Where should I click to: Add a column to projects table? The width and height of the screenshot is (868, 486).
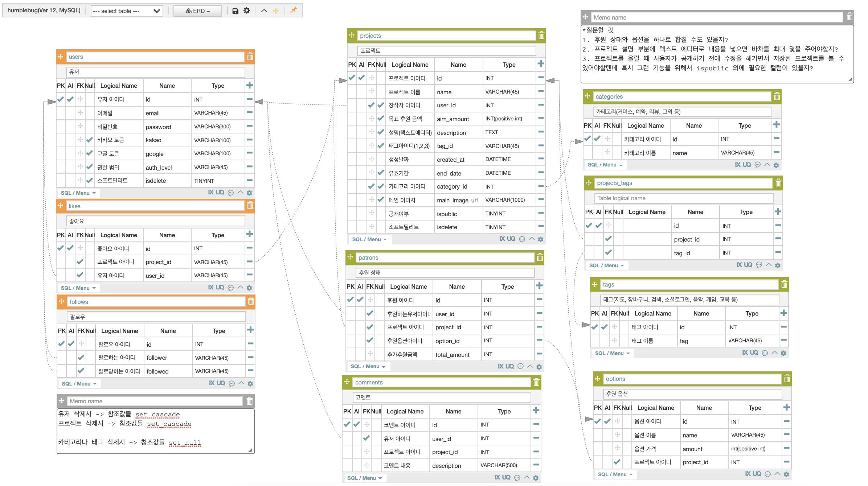tap(541, 64)
